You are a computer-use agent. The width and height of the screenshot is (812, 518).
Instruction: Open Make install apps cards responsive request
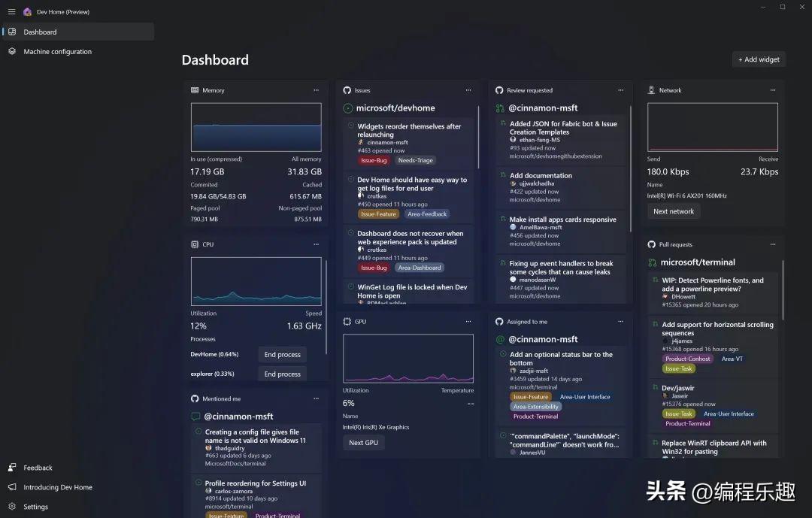pyautogui.click(x=561, y=232)
